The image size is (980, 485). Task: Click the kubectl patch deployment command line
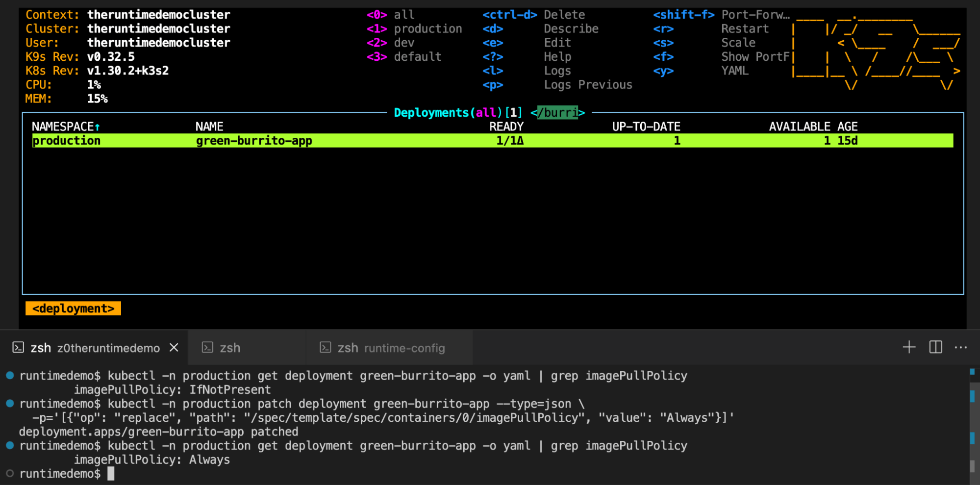tap(302, 404)
